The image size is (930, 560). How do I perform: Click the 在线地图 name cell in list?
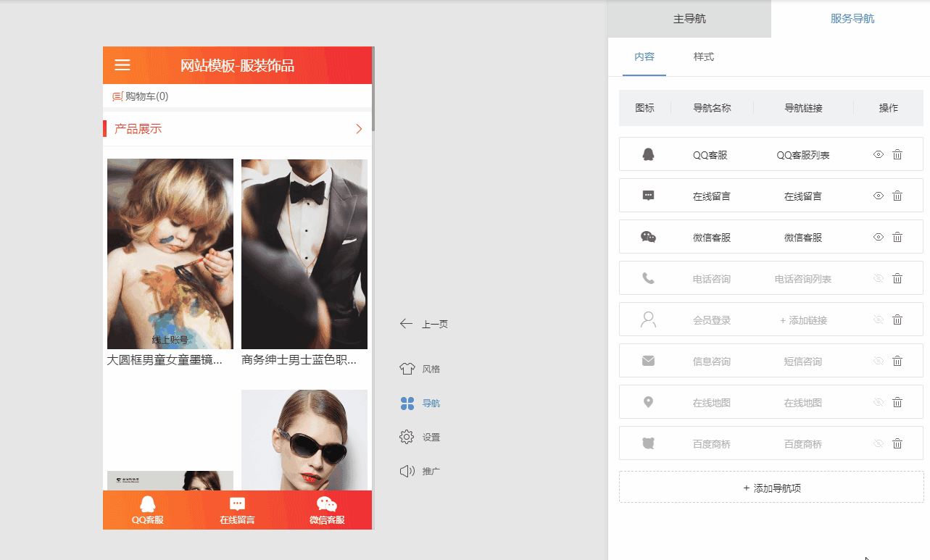pos(712,403)
